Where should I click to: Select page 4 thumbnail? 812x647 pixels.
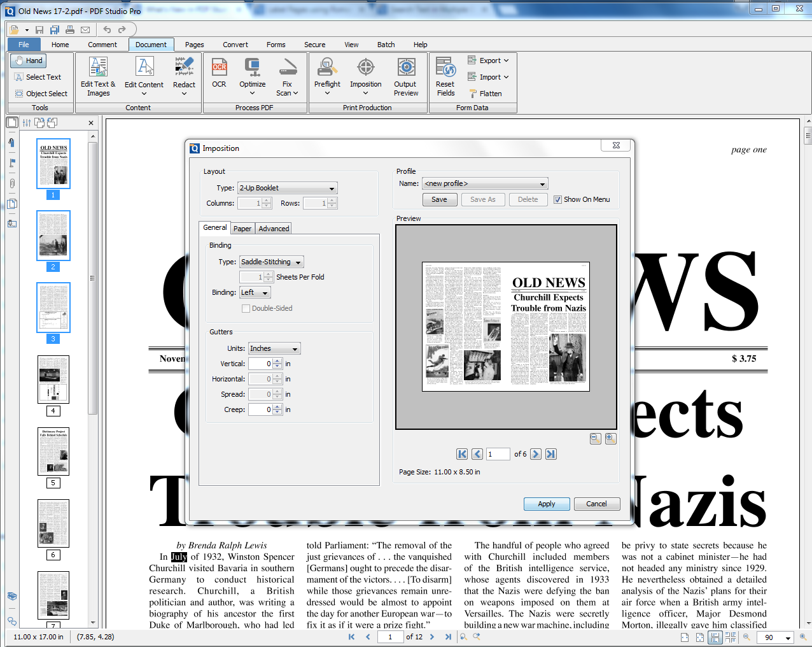point(53,380)
